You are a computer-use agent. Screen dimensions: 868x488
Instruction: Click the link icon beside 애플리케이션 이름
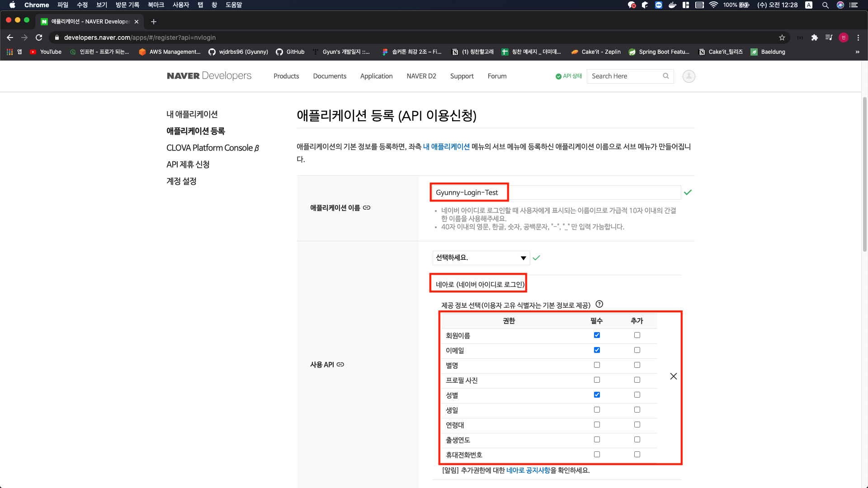click(367, 208)
